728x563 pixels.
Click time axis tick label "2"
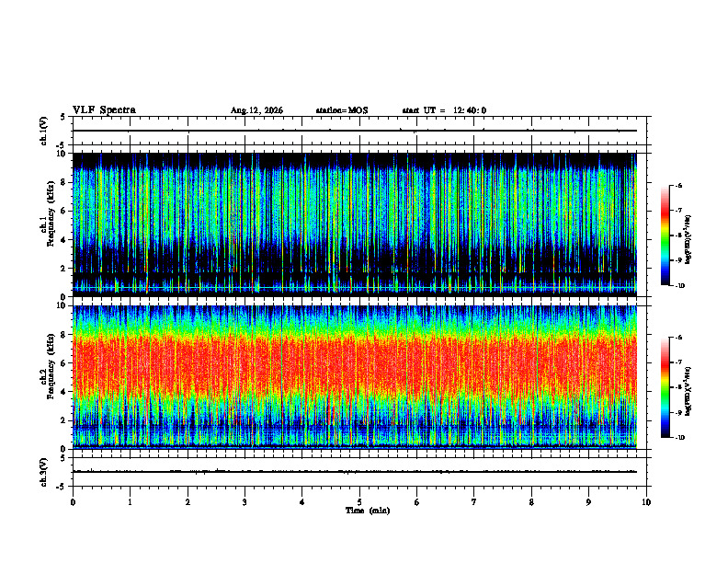[x=188, y=502]
